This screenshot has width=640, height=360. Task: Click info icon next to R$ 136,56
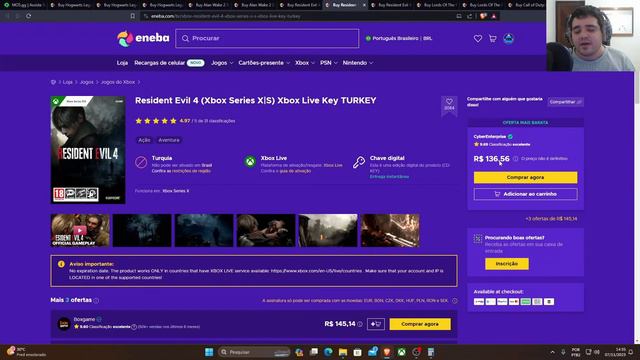[516, 159]
